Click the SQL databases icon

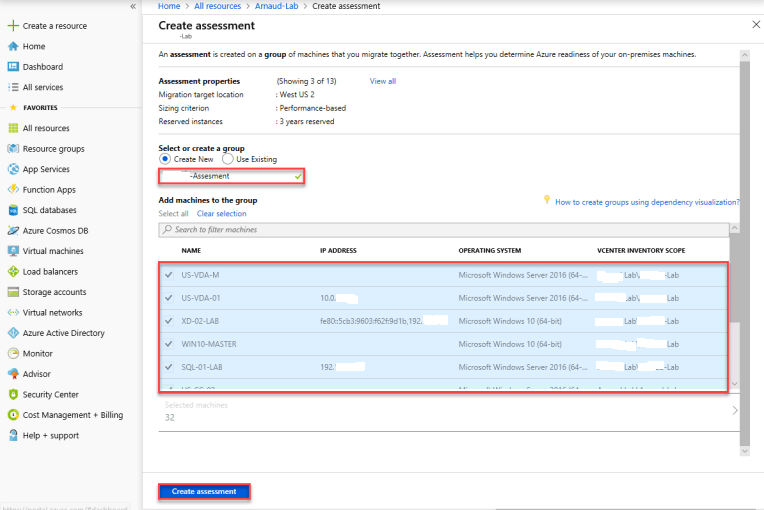tap(13, 210)
